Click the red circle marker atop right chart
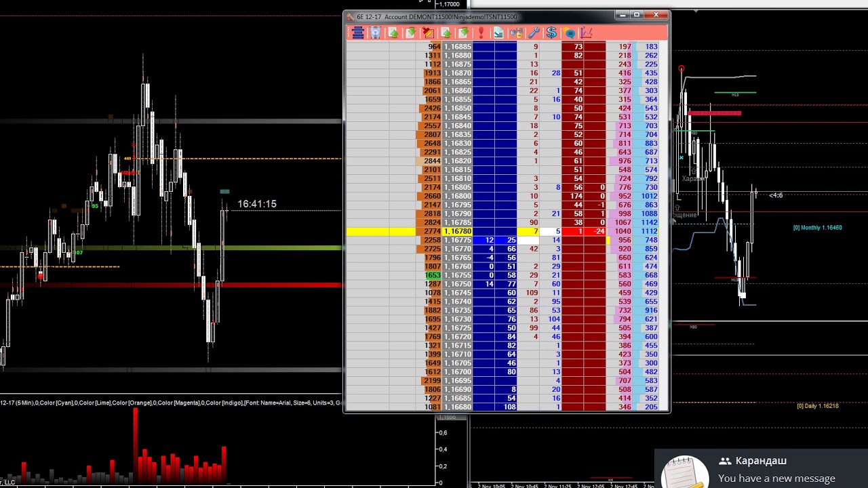Viewport: 868px width, 488px height. pos(682,68)
